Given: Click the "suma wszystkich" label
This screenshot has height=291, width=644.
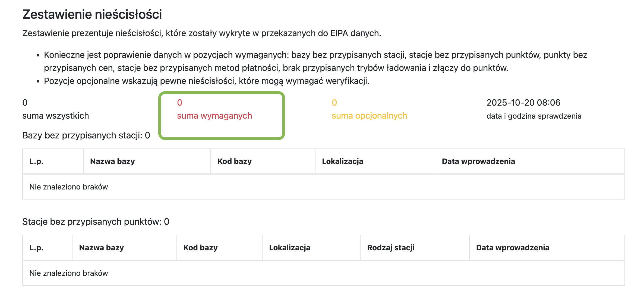Looking at the screenshot, I should tap(56, 116).
